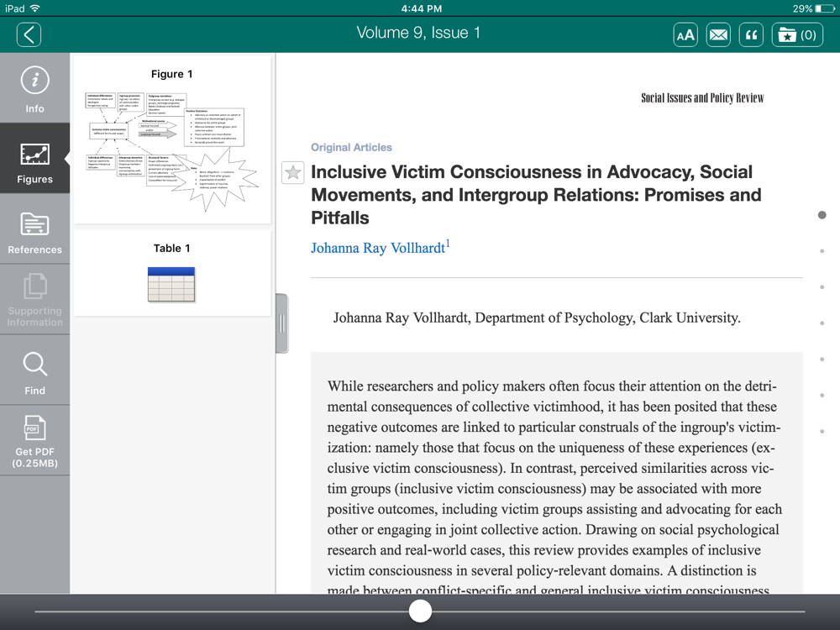The image size is (840, 630).
Task: Open the Supporting Information tab
Action: pyautogui.click(x=34, y=300)
